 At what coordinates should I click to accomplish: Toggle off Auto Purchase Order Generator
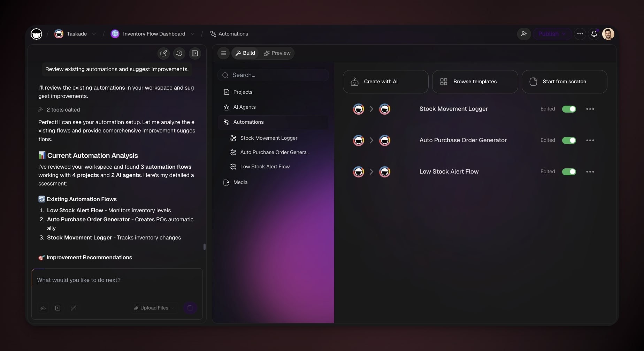pyautogui.click(x=569, y=140)
